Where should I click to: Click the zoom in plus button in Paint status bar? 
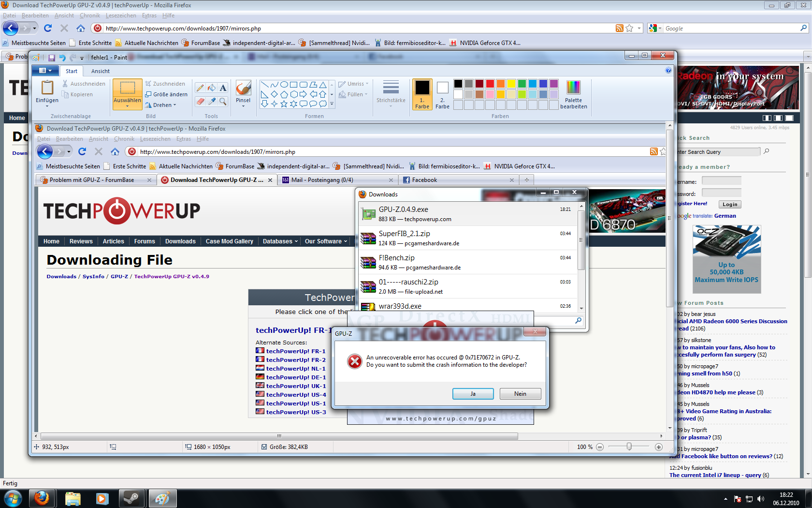658,447
